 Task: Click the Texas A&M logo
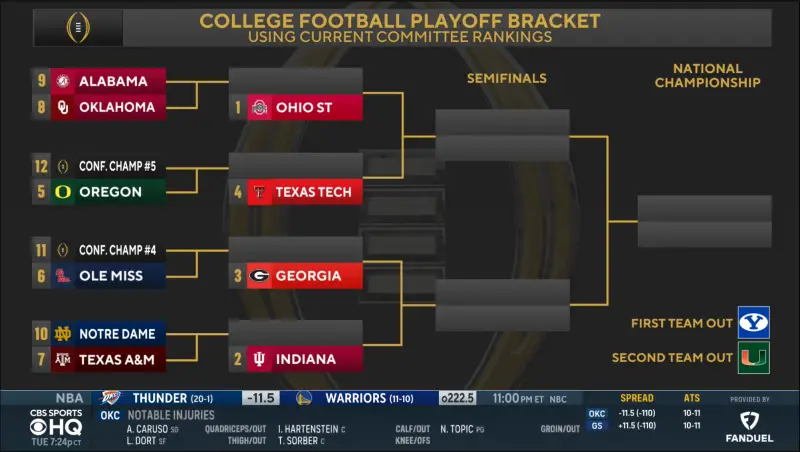(64, 359)
